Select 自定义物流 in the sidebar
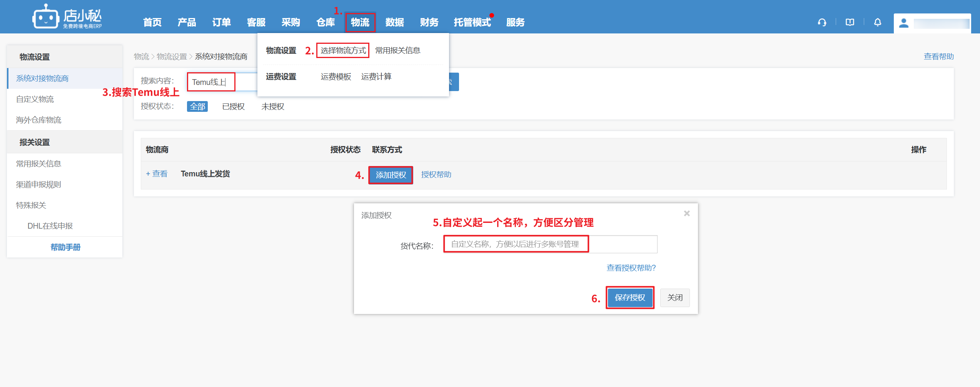This screenshot has width=980, height=387. 35,99
